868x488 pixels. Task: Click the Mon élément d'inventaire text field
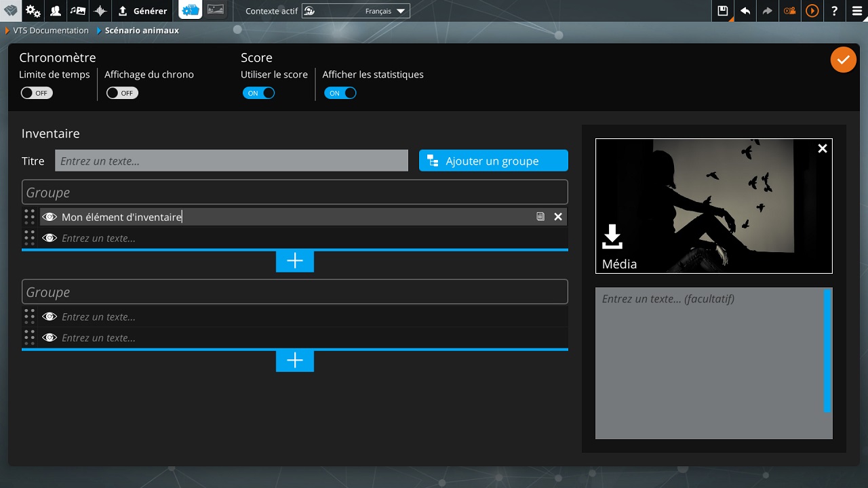click(295, 217)
